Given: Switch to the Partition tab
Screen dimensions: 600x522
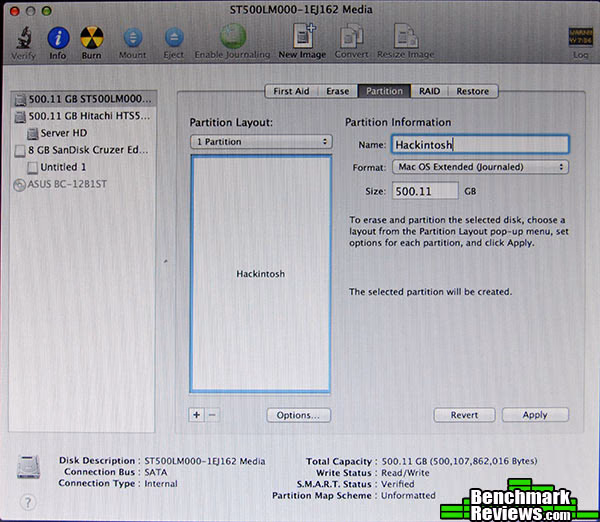Looking at the screenshot, I should (x=384, y=91).
